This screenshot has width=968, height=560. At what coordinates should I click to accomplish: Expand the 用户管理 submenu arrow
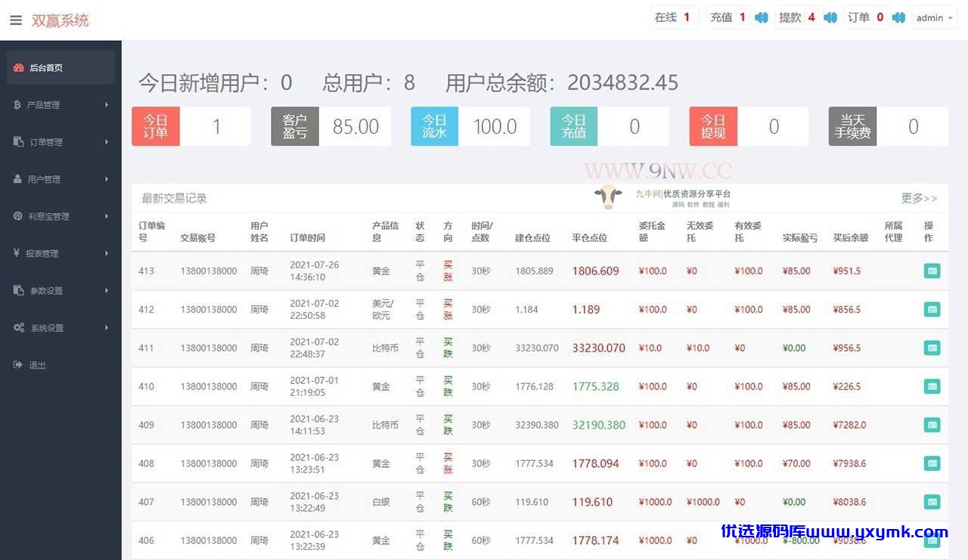(x=107, y=179)
